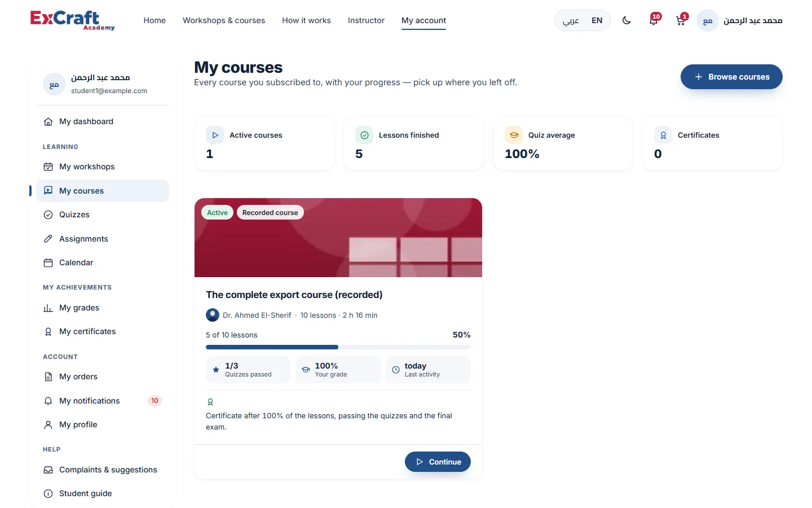This screenshot has height=508, width=812.
Task: Open Workshops & courses nav item
Action: pyautogui.click(x=224, y=20)
